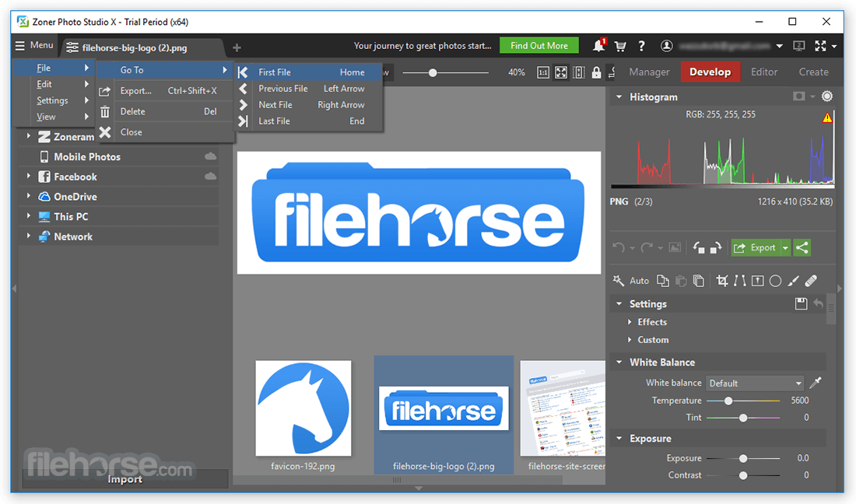The width and height of the screenshot is (856, 504).
Task: Click the Find Out More button
Action: 539,46
